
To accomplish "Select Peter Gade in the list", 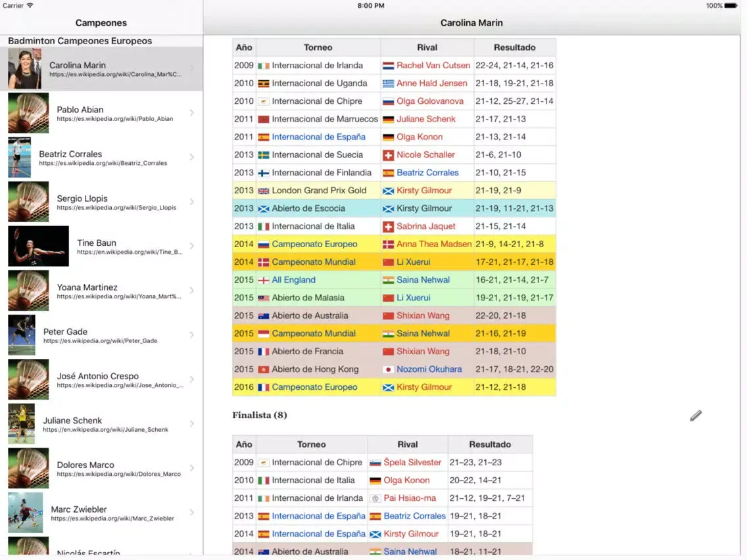I will (101, 335).
